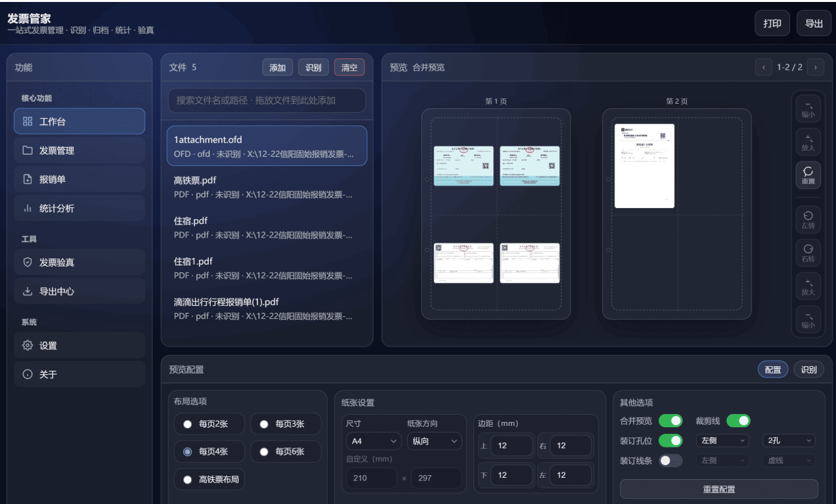The height and width of the screenshot is (504, 836).
Task: Open the 尺寸 A4 paper size dropdown
Action: [372, 441]
